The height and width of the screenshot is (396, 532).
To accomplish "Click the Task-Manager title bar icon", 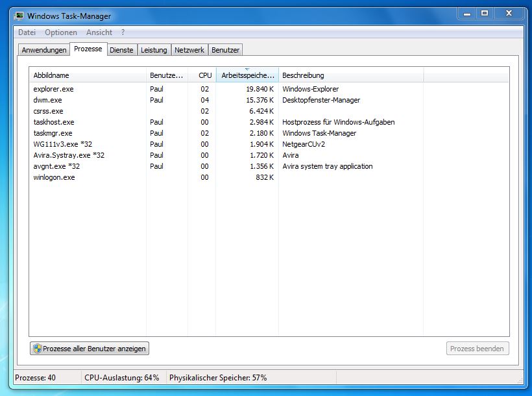I will 19,16.
